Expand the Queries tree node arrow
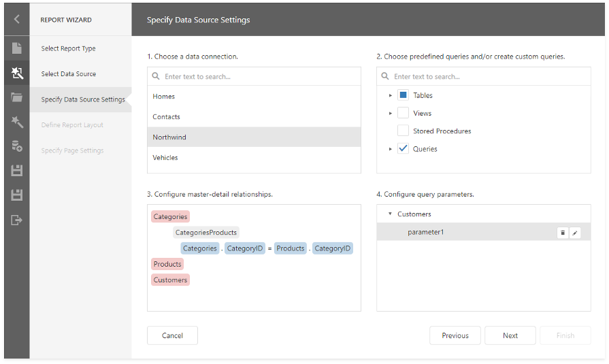 pos(391,149)
